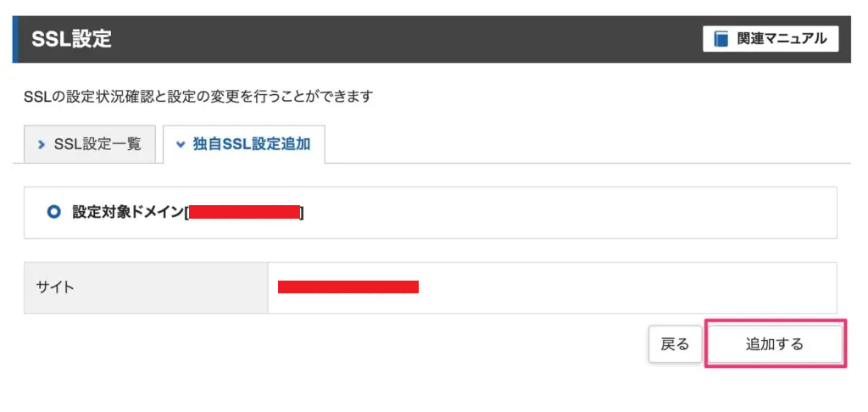Screen dimensions: 868x412
Task: Click the 設定対象ドメイン heading text
Action: [129, 212]
